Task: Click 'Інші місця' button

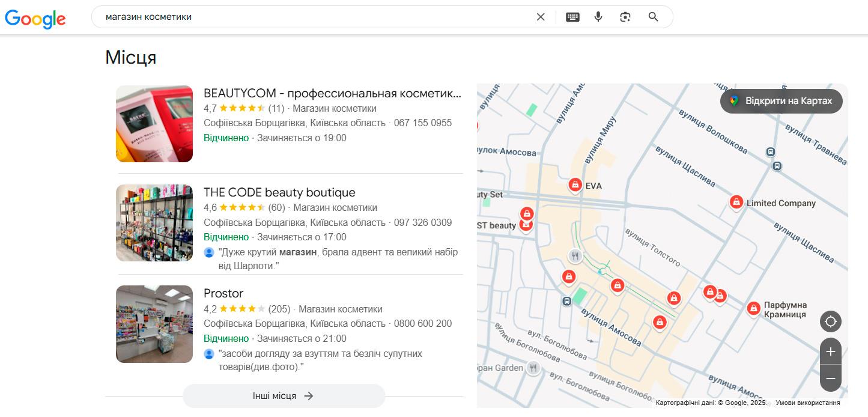Action: pos(284,396)
